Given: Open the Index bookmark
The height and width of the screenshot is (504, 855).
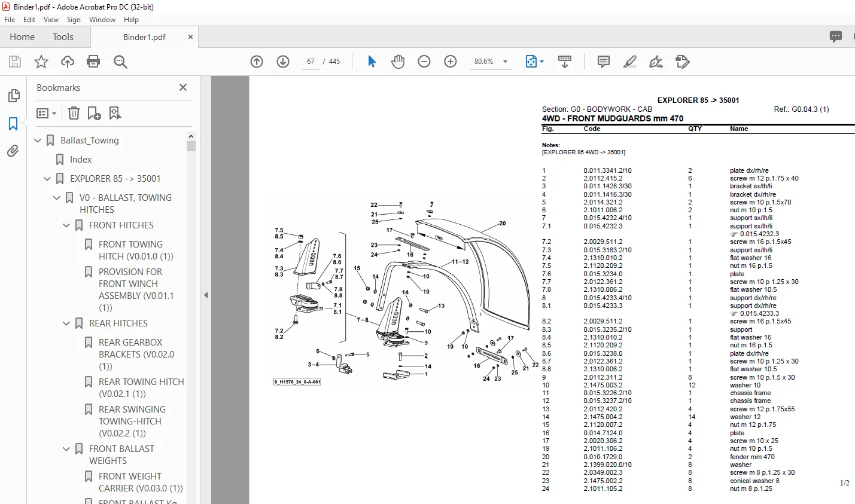Looking at the screenshot, I should 81,160.
